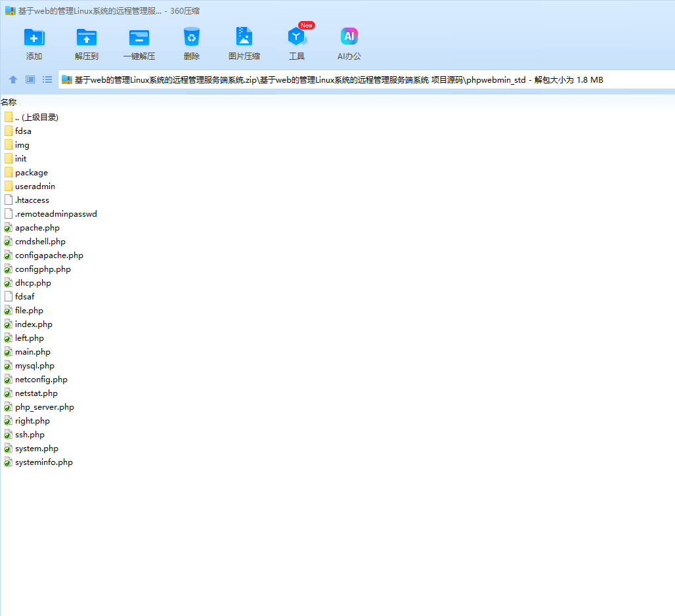Image resolution: width=675 pixels, height=616 pixels.
Task: Click the 360压缩 app icon in title bar
Action: pos(11,11)
